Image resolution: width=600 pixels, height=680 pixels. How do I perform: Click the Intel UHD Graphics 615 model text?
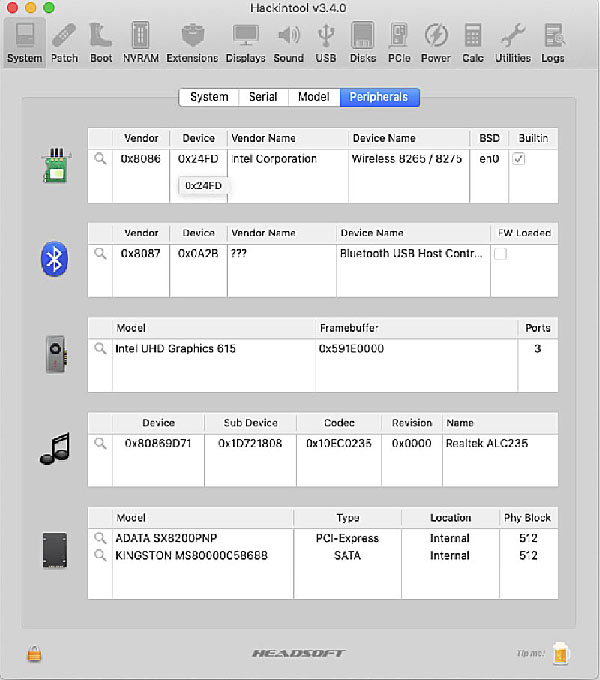click(175, 348)
